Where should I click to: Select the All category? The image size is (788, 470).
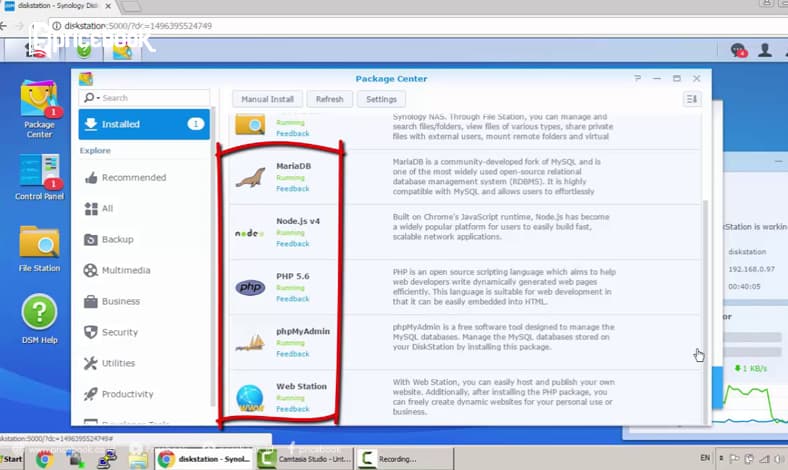pos(144,209)
